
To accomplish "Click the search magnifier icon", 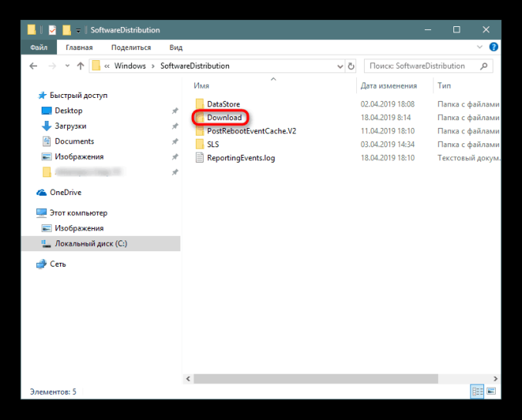I will point(484,66).
